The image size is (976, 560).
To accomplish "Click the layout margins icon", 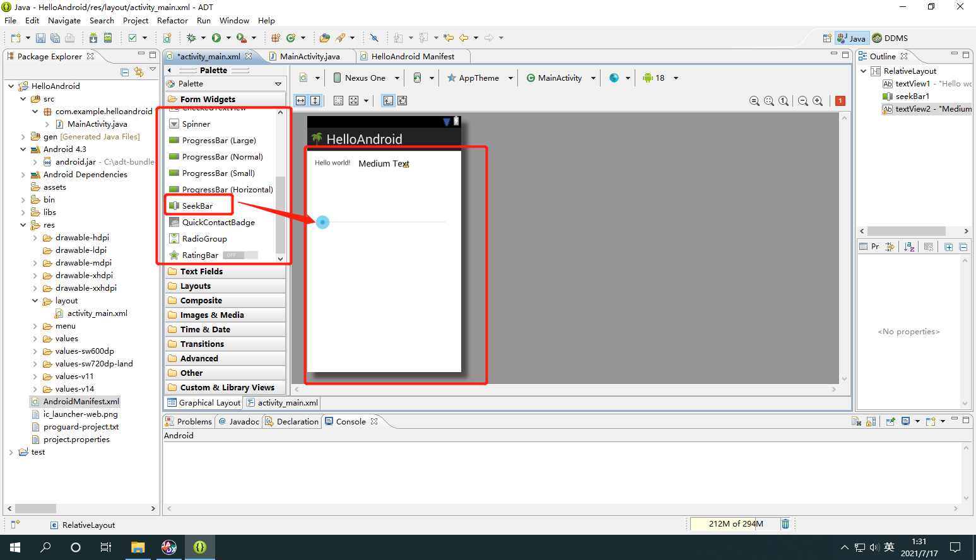I will tap(339, 100).
